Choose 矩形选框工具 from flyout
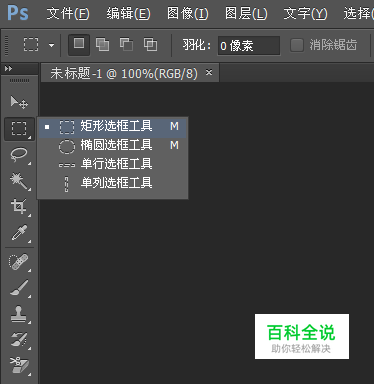374x384 pixels. [113, 127]
